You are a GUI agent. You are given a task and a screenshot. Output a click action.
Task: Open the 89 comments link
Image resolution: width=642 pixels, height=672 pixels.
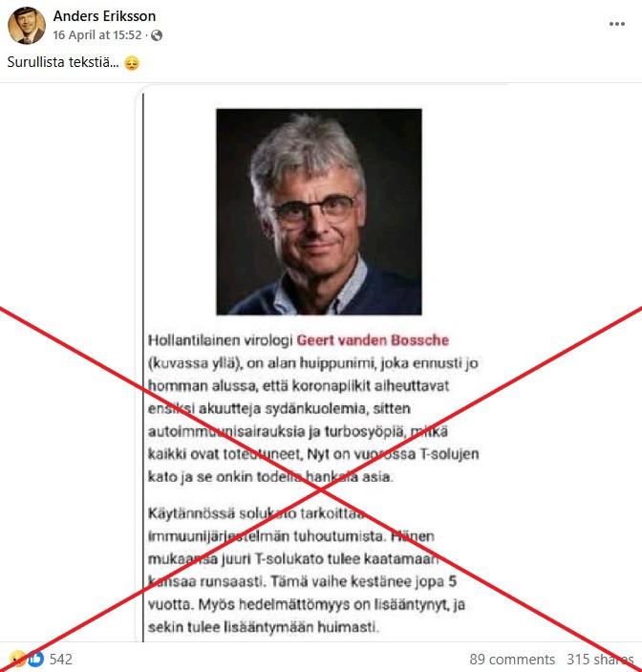512,660
